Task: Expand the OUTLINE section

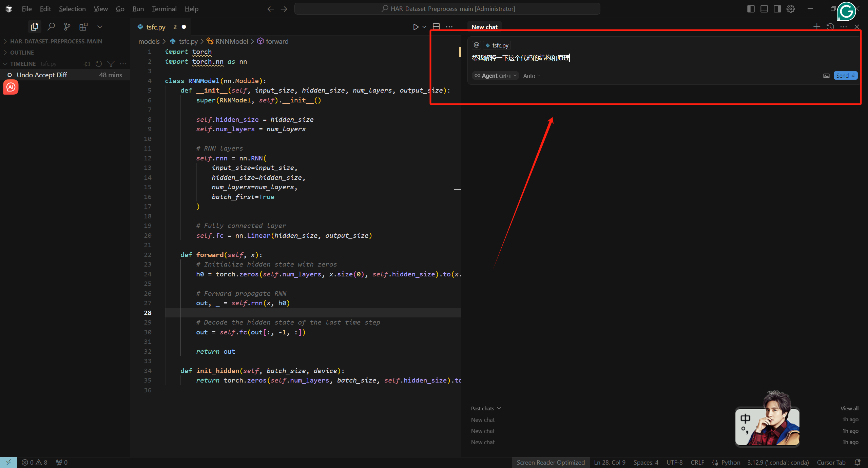Action: click(22, 53)
